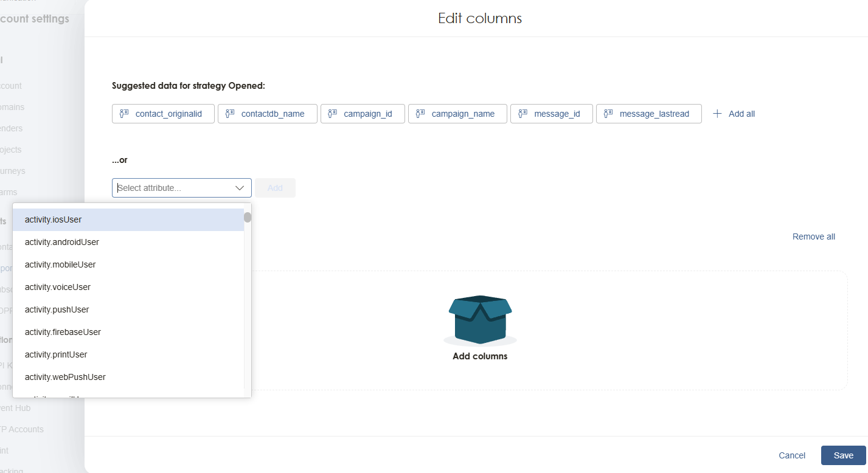Choose activity.pushUser attribute option
Screen dimensions: 868x473
pos(57,309)
